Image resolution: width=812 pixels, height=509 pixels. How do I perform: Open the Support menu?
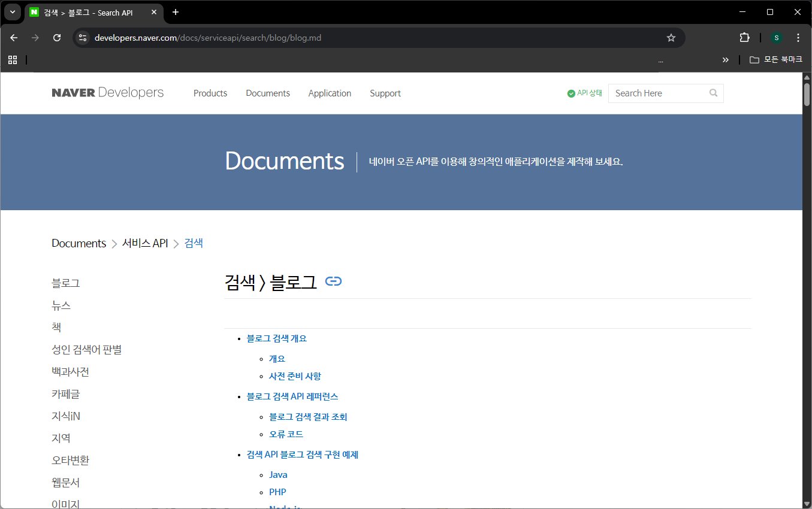pos(385,93)
